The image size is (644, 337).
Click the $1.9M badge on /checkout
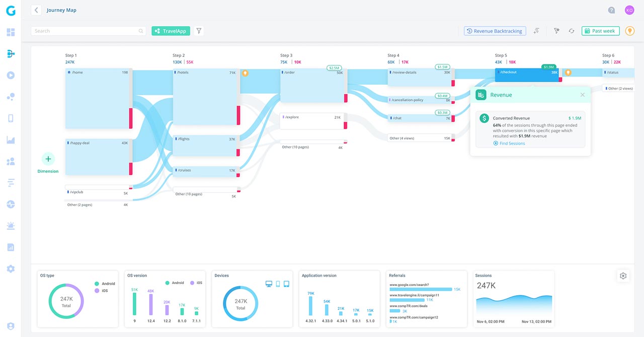click(548, 67)
